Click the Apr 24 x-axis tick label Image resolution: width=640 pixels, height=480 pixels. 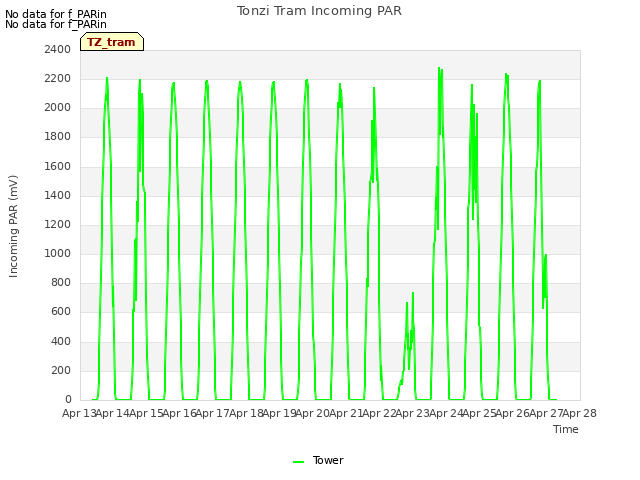click(446, 413)
